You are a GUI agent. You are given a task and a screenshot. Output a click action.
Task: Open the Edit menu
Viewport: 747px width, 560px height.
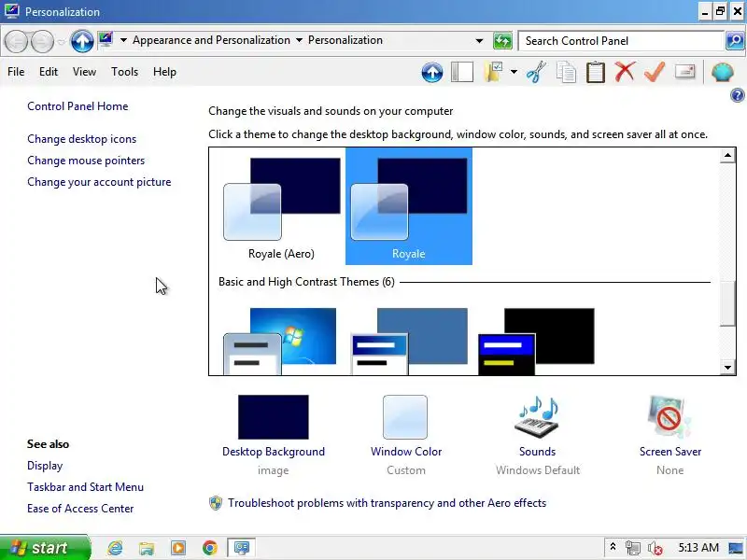point(49,72)
